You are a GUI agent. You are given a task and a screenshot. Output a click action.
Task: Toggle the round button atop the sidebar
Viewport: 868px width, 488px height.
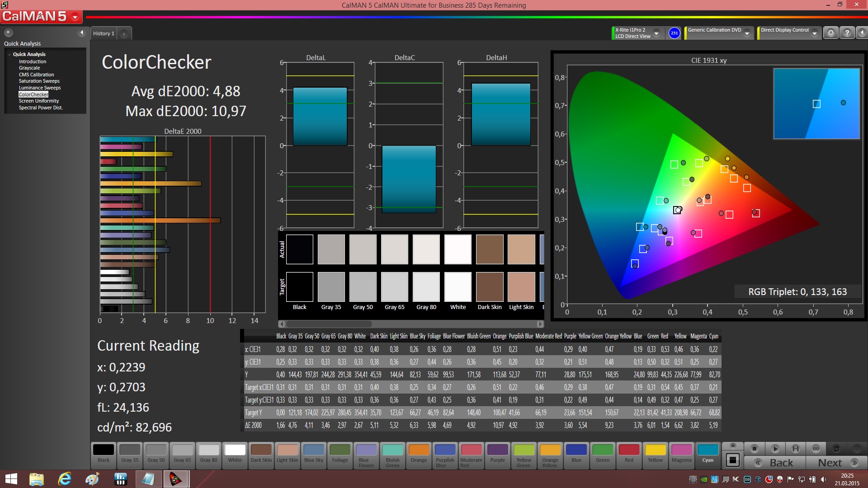click(x=9, y=33)
